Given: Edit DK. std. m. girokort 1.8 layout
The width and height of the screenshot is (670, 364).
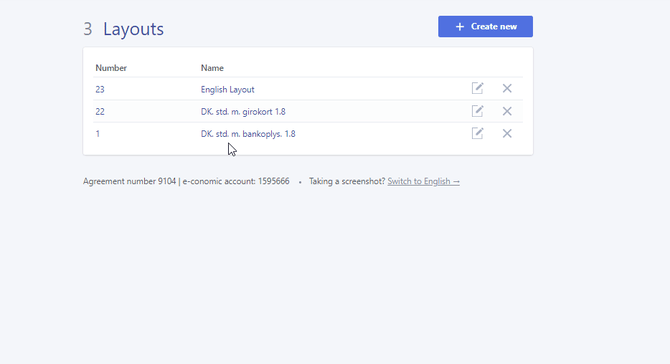Looking at the screenshot, I should (x=477, y=111).
